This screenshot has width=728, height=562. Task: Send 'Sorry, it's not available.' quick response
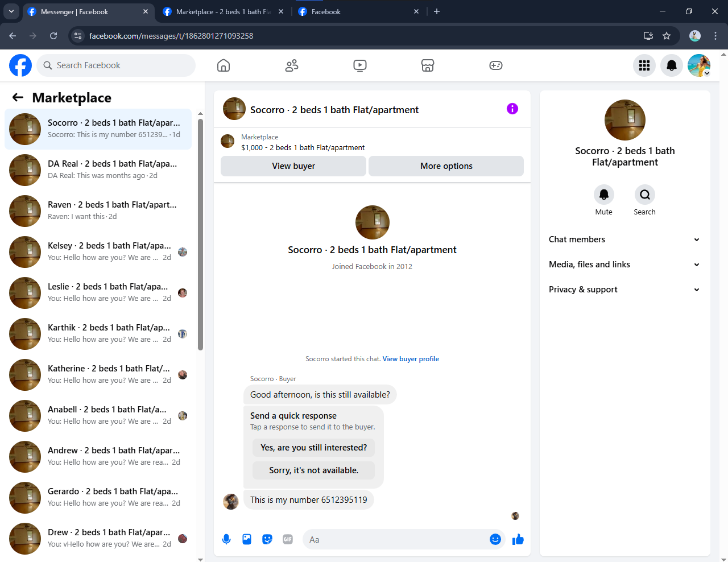313,470
